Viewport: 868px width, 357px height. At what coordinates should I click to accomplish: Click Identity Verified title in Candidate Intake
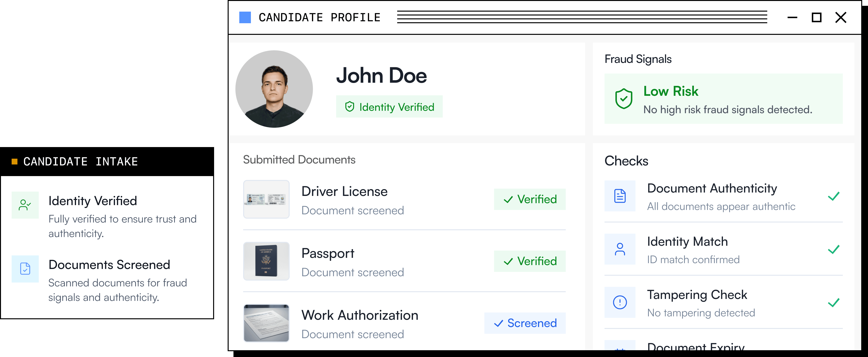click(x=93, y=201)
